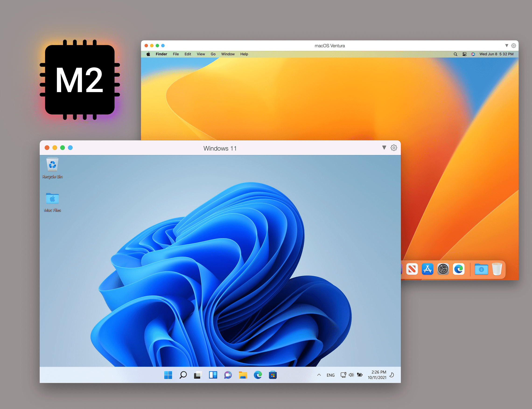Click the focus assist moon icon
This screenshot has height=409, width=532.
pyautogui.click(x=392, y=375)
